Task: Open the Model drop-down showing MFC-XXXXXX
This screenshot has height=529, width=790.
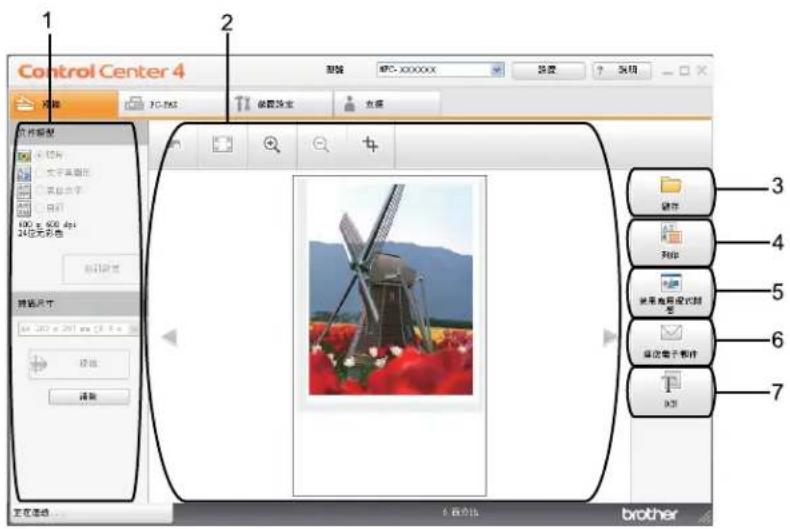Action: 440,70
